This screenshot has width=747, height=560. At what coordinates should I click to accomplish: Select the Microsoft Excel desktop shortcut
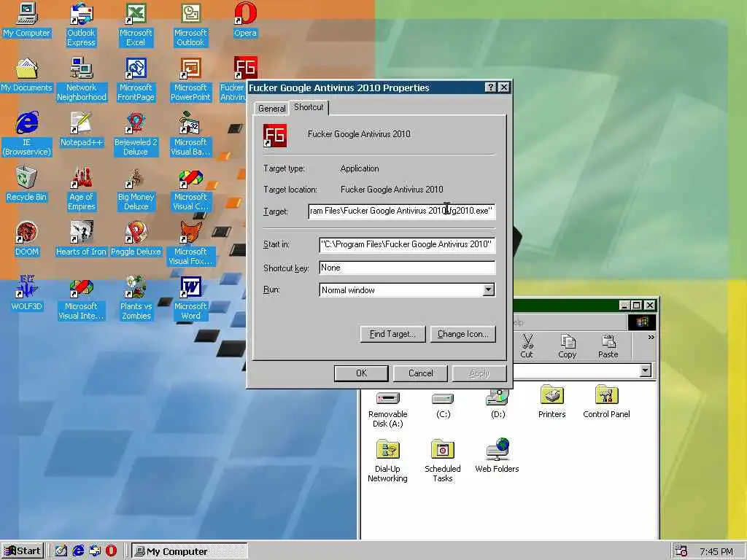136,25
